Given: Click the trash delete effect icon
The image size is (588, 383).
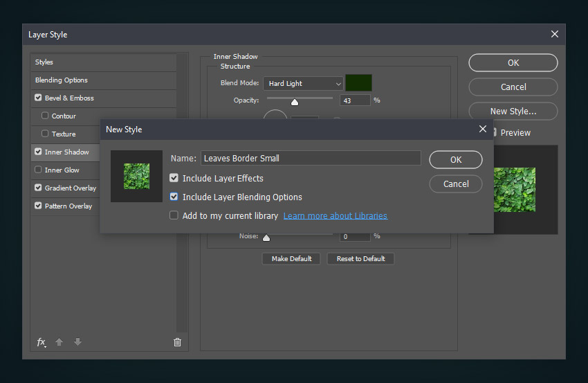Looking at the screenshot, I should (177, 342).
